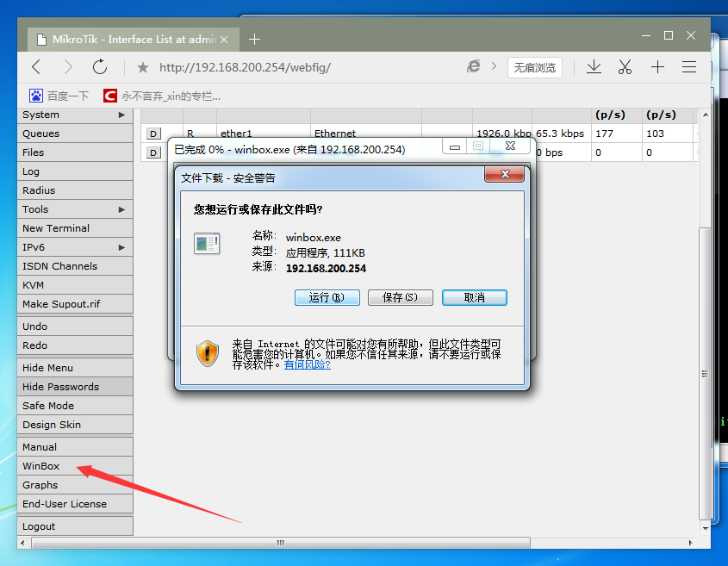Expand the Tools submenu arrow
The width and height of the screenshot is (728, 566).
(121, 209)
